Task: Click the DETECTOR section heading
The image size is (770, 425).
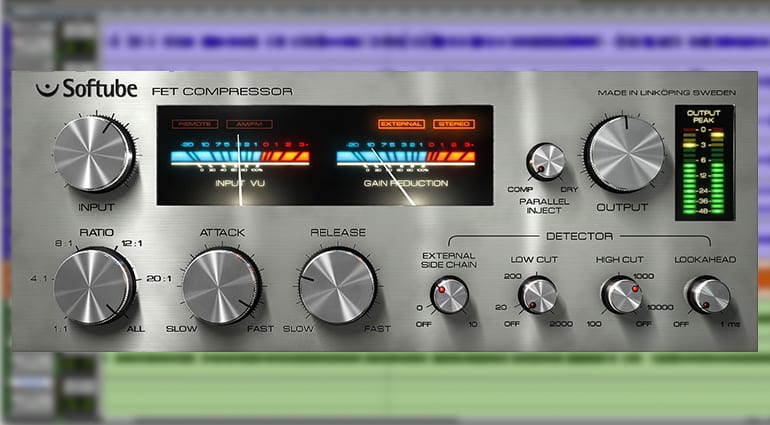Action: 579,236
